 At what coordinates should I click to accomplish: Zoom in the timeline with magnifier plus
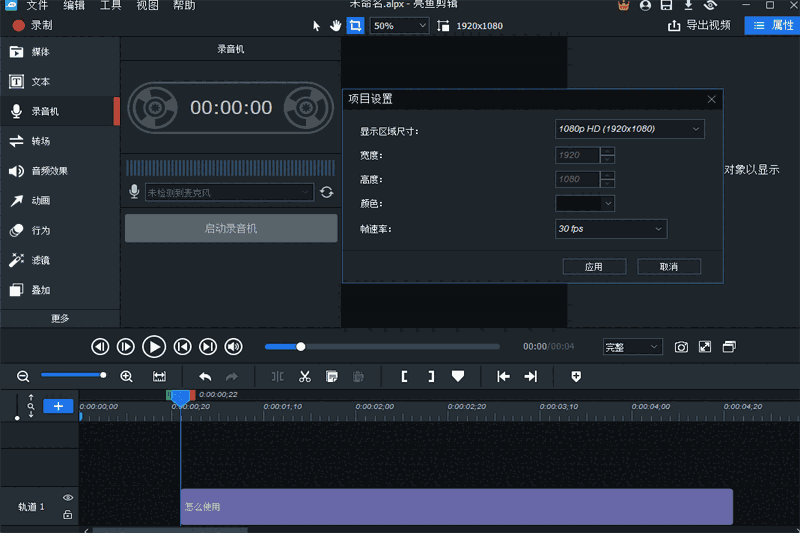[x=126, y=376]
